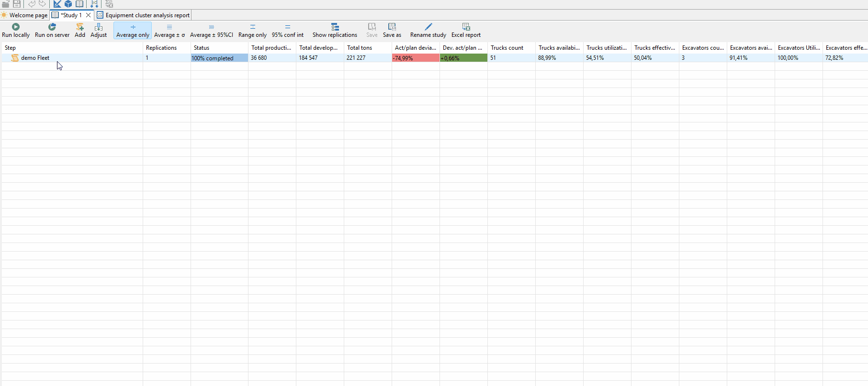The height and width of the screenshot is (386, 868).
Task: Run the study locally
Action: click(16, 31)
